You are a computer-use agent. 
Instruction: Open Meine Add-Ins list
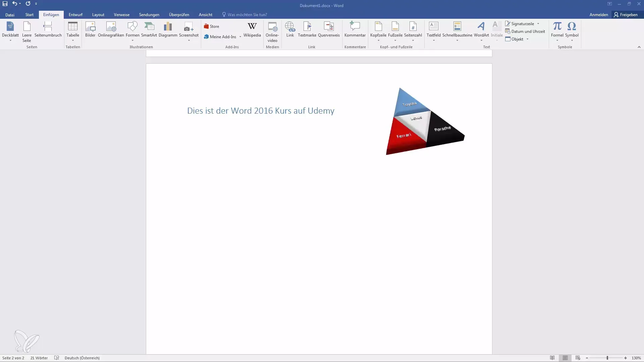pyautogui.click(x=220, y=37)
